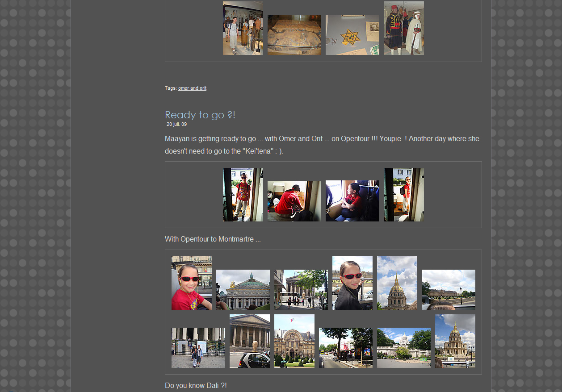The width and height of the screenshot is (562, 392).
Task: Select the photo of boy beside artillery shell
Action: click(x=243, y=28)
